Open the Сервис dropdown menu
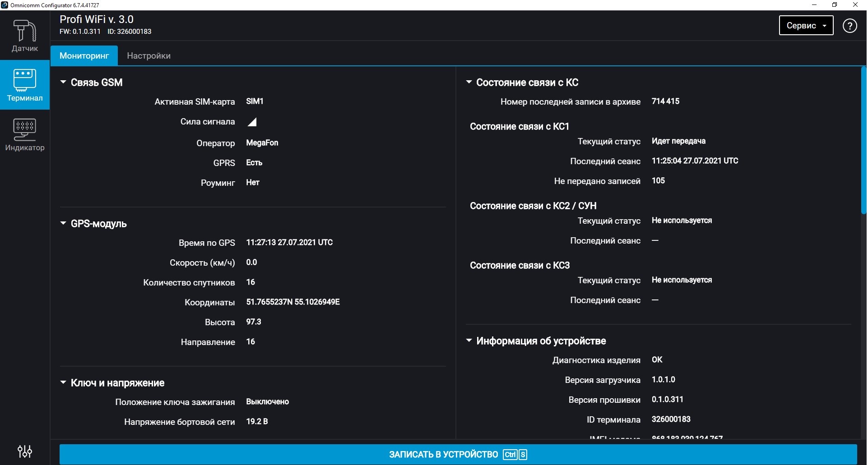 (806, 26)
